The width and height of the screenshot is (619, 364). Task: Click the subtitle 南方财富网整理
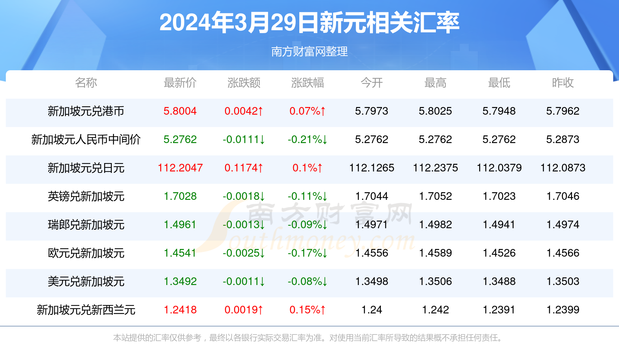pos(309,51)
